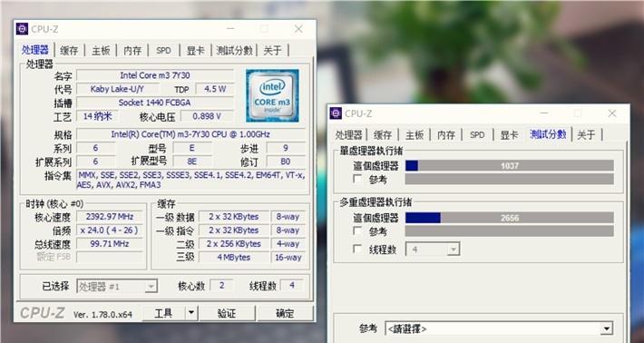Switch to 主板 tab in left window
This screenshot has height=343, width=644.
coord(101,51)
